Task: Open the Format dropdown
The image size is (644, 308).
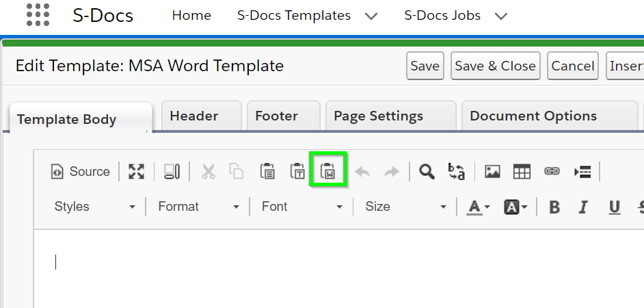Action: point(199,207)
